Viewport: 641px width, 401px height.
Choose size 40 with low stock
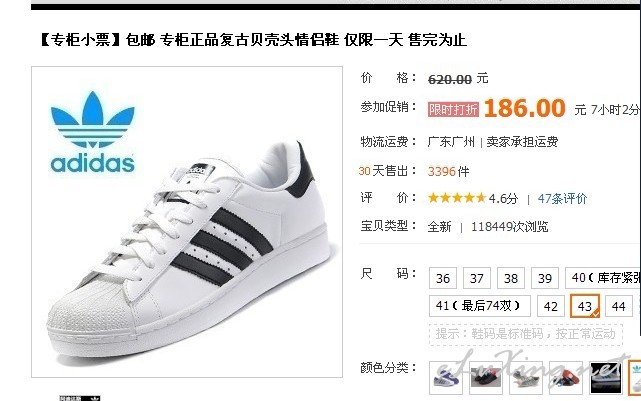(x=603, y=278)
